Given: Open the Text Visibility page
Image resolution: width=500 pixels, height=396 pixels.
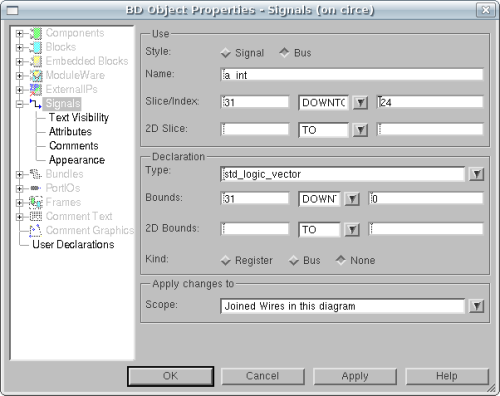Looking at the screenshot, I should click(x=79, y=118).
